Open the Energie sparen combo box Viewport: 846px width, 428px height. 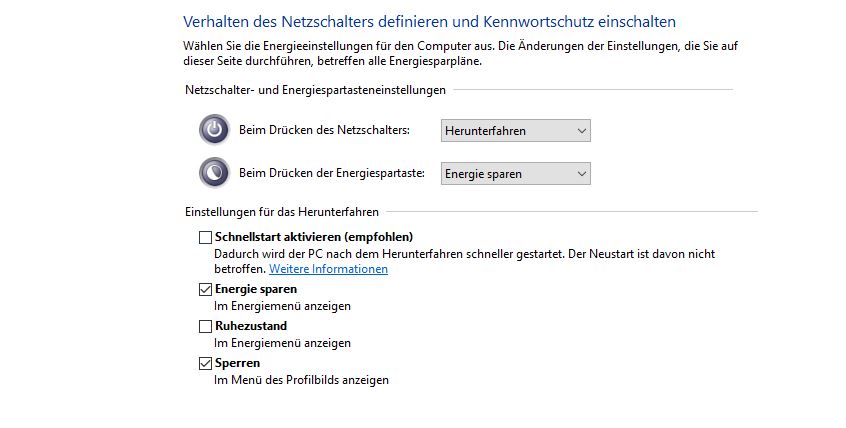516,174
